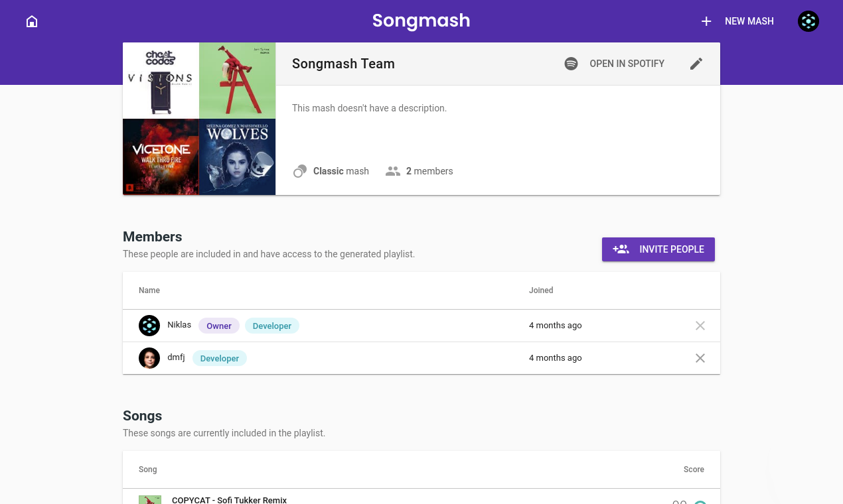The image size is (843, 504).
Task: Click the Spotify logo icon in header card
Action: 571,64
